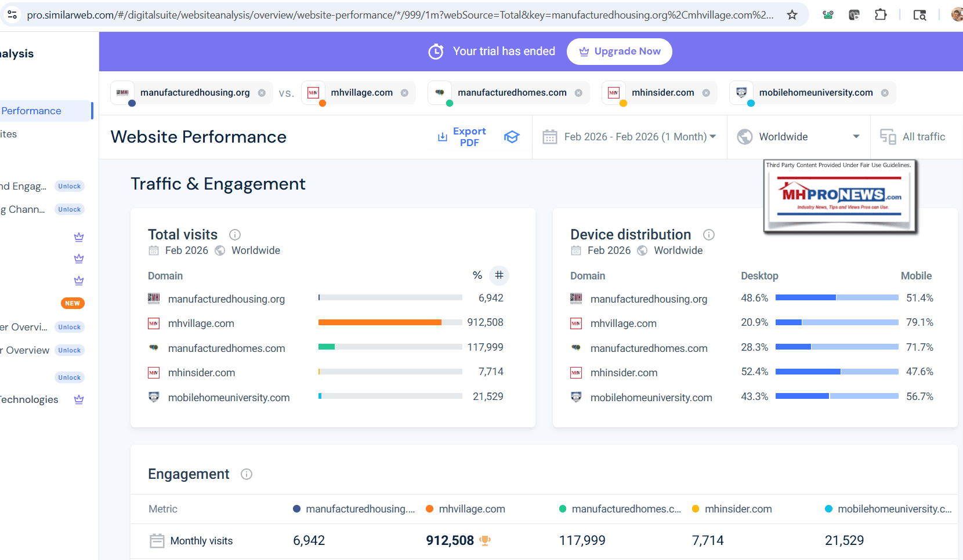Switch Total visits to number view

pyautogui.click(x=499, y=275)
